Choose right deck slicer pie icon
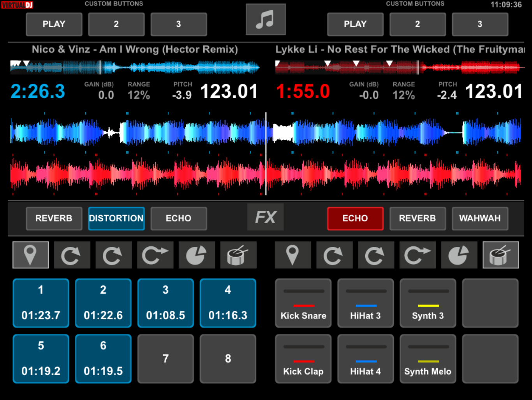Screen dimensions: 532x400 coord(459,255)
